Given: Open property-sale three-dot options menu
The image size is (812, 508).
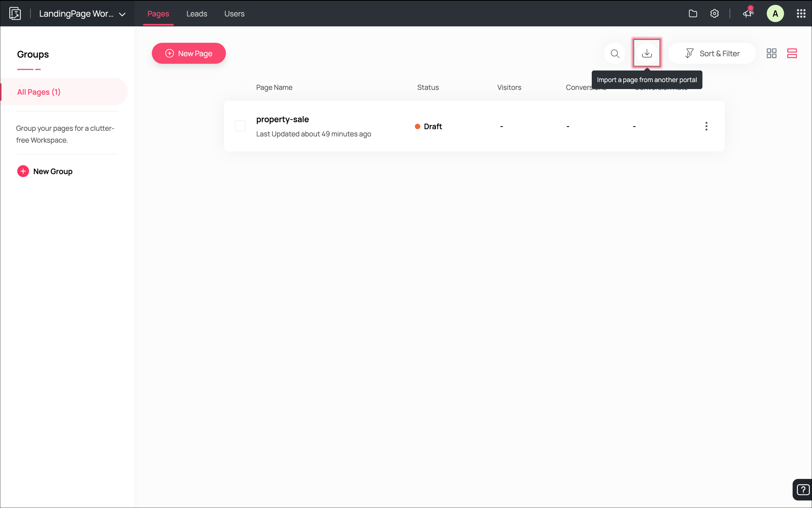Looking at the screenshot, I should 706,126.
